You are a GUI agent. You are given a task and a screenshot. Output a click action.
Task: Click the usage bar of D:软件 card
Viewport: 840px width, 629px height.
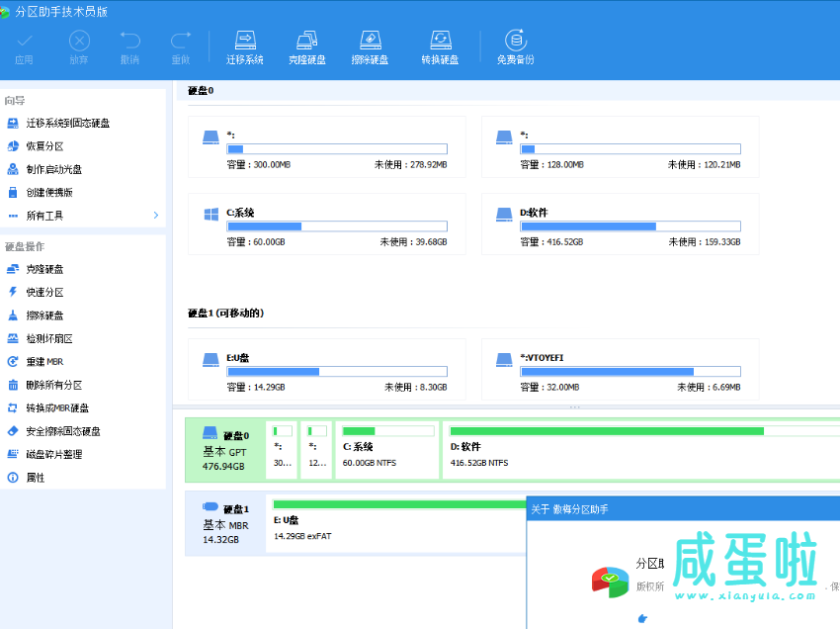(x=630, y=226)
